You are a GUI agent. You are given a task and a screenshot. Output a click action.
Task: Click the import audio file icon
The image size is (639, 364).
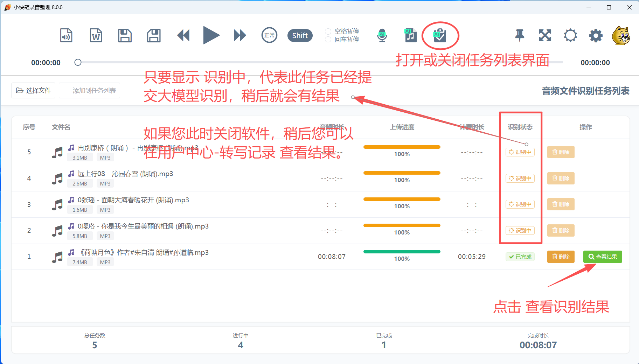(x=66, y=35)
